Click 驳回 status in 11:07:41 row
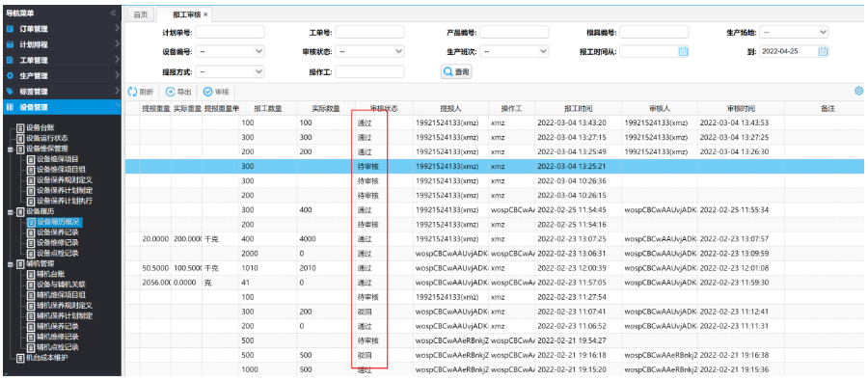Image resolution: width=868 pixels, height=381 pixels. tap(365, 312)
